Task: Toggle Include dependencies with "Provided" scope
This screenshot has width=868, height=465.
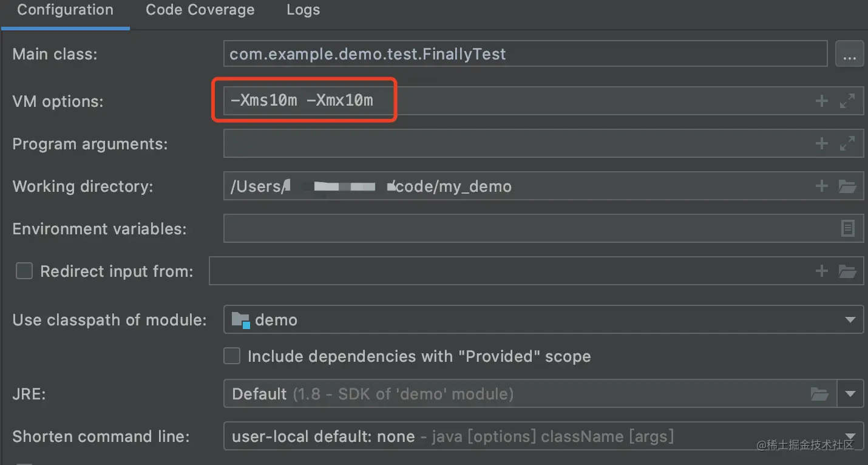Action: coord(232,356)
